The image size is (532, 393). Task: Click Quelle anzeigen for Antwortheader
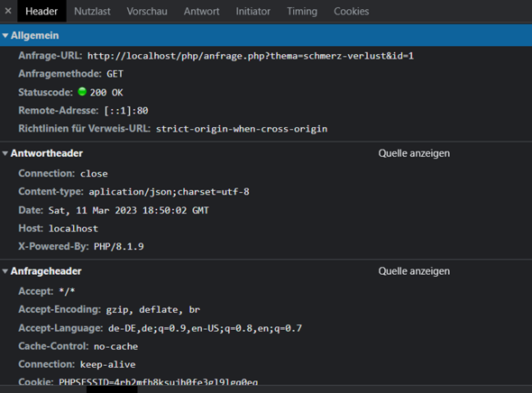pyautogui.click(x=414, y=153)
